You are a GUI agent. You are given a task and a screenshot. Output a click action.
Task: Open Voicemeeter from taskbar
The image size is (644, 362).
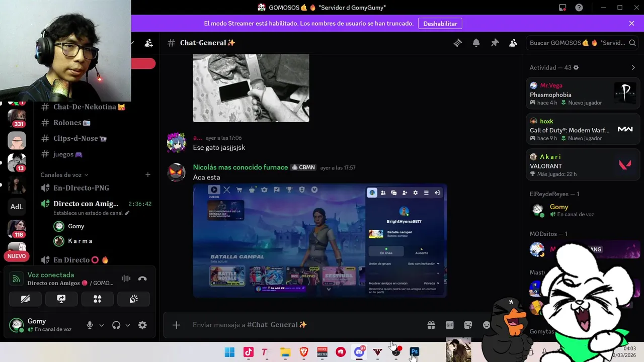pyautogui.click(x=322, y=352)
